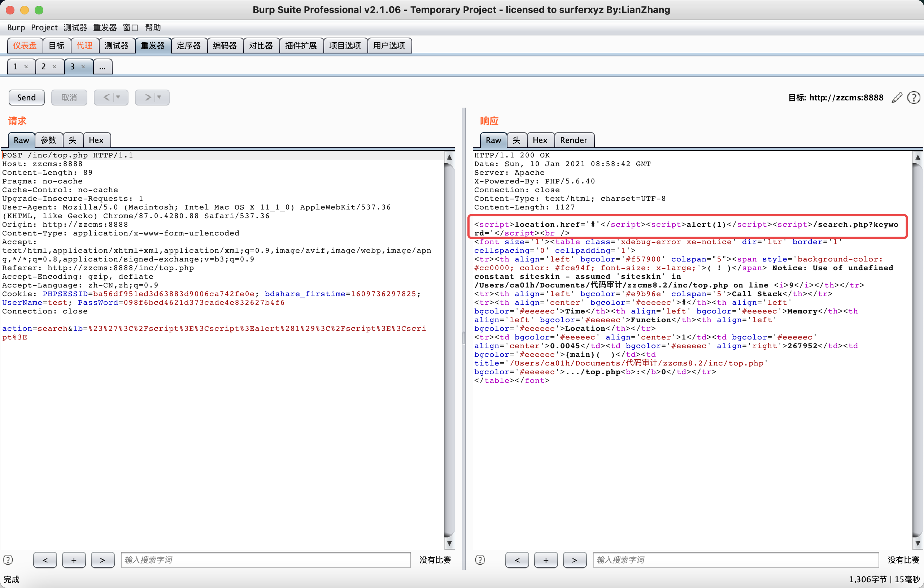Open the new repeater tab '...' button
This screenshot has height=588, width=924.
103,67
